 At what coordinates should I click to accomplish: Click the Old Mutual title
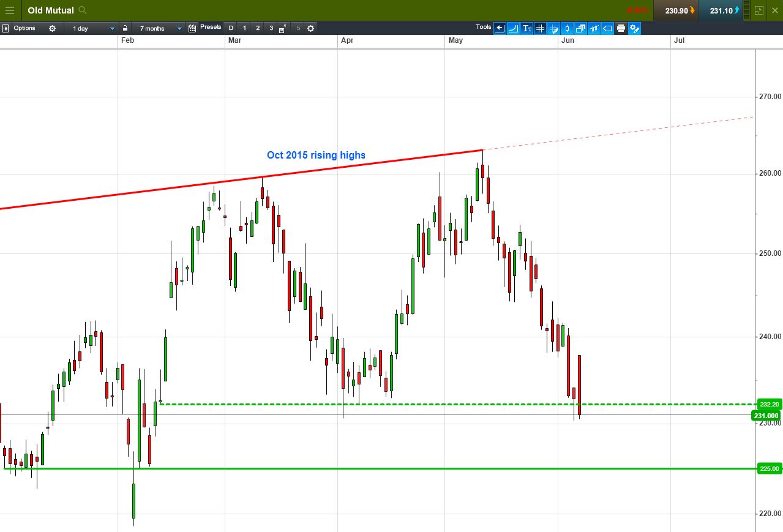tap(51, 10)
